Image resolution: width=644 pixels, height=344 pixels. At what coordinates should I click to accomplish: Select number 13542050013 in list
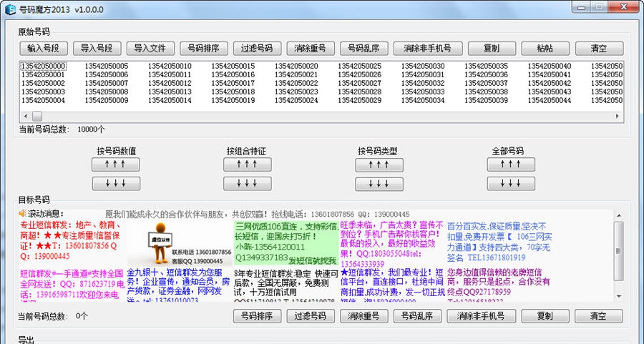[170, 92]
